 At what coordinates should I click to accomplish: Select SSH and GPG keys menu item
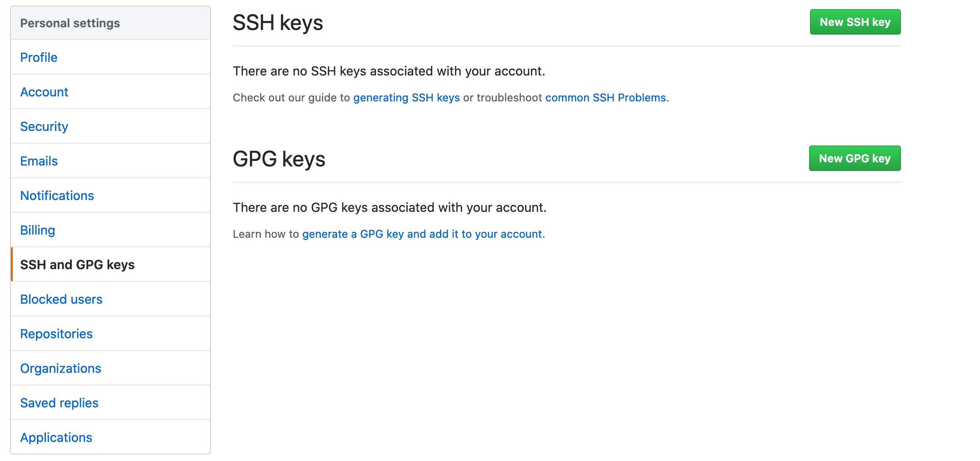pos(77,265)
